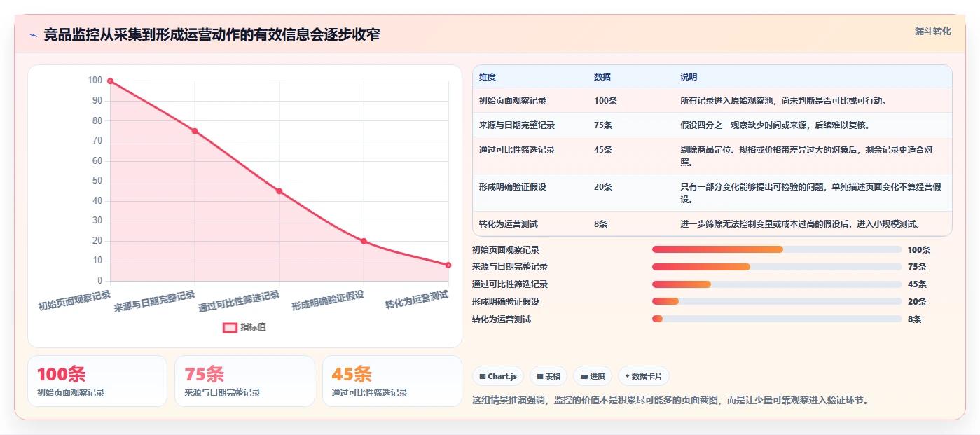Click the chart data point at 45
The height and width of the screenshot is (435, 980).
click(x=279, y=191)
